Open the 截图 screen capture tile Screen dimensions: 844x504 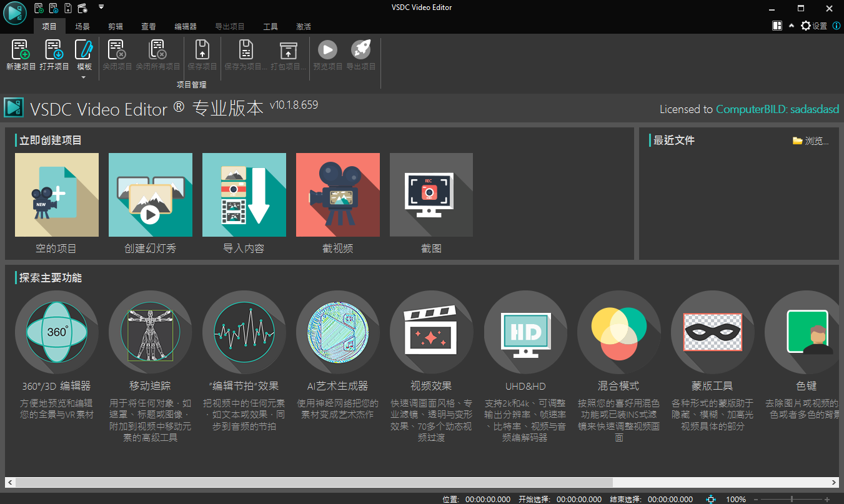click(431, 195)
